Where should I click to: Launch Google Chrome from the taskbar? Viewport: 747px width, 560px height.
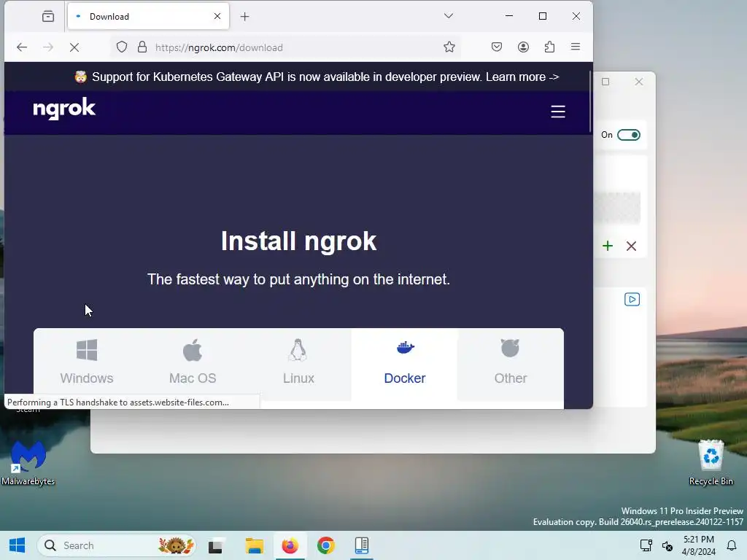click(326, 545)
